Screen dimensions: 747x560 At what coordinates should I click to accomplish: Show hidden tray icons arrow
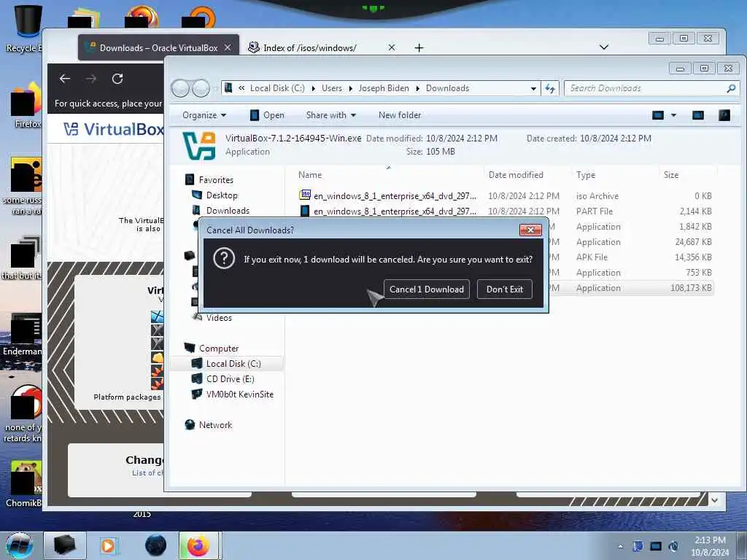coord(620,546)
